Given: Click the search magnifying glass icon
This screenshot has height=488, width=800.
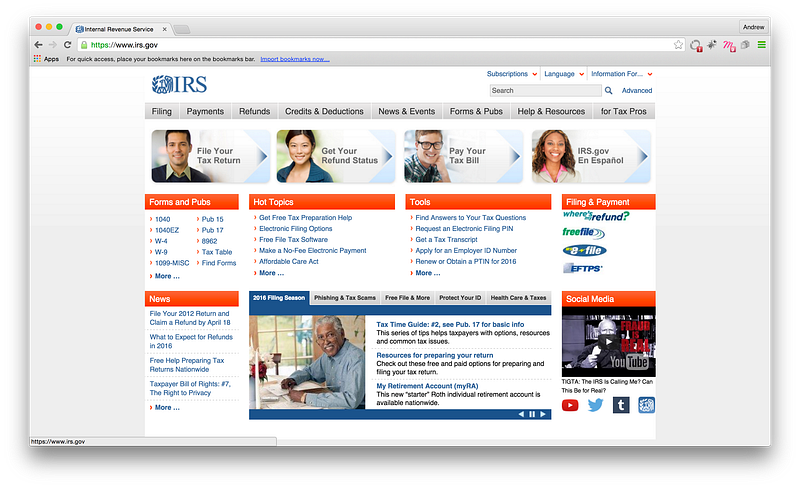Looking at the screenshot, I should [609, 90].
